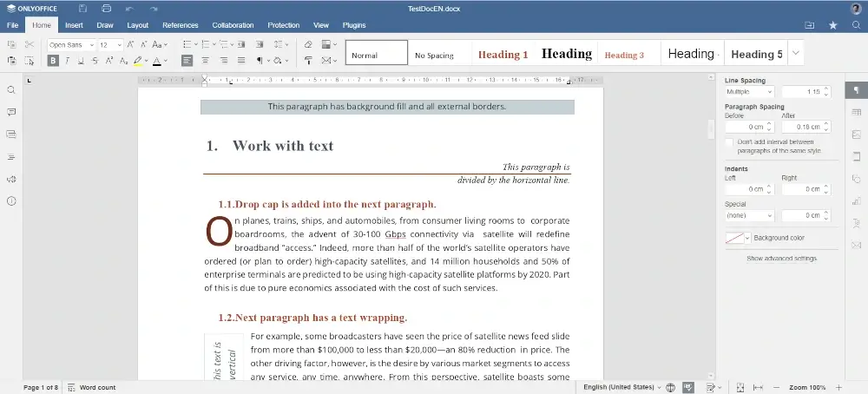This screenshot has width=868, height=394.
Task: Toggle strikethrough formatting
Action: pyautogui.click(x=95, y=61)
